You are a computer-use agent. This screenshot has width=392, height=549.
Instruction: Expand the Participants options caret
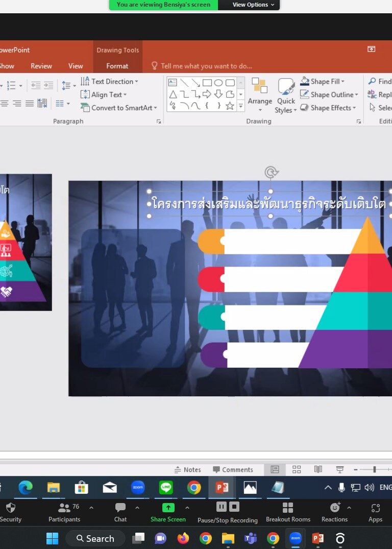click(91, 508)
